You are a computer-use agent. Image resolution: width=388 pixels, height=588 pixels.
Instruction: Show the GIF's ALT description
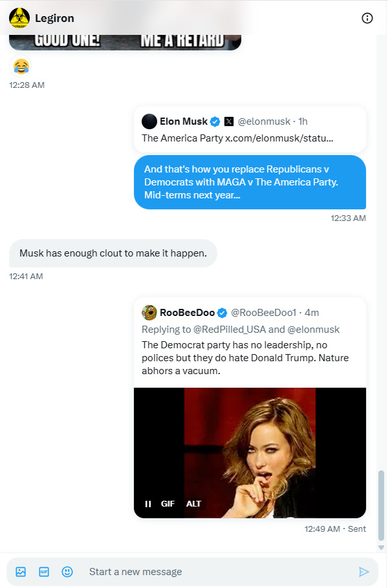193,504
